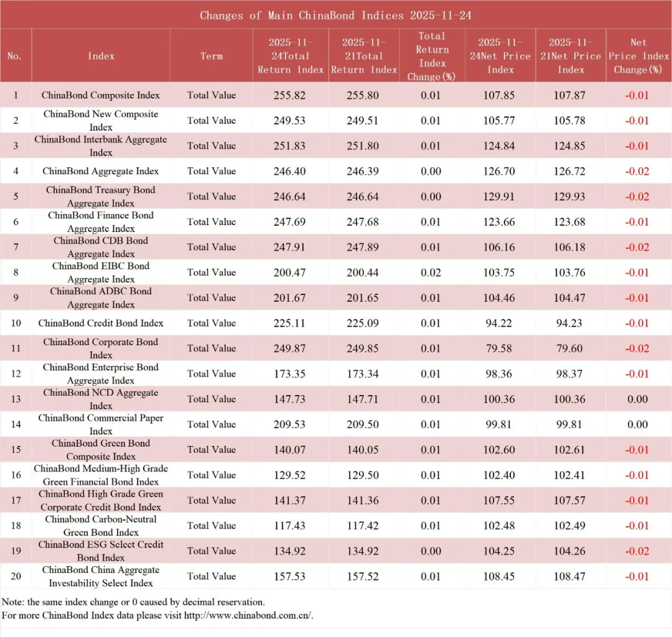Click the 157.53 value in the last row
The width and height of the screenshot is (672, 637).
(x=289, y=576)
